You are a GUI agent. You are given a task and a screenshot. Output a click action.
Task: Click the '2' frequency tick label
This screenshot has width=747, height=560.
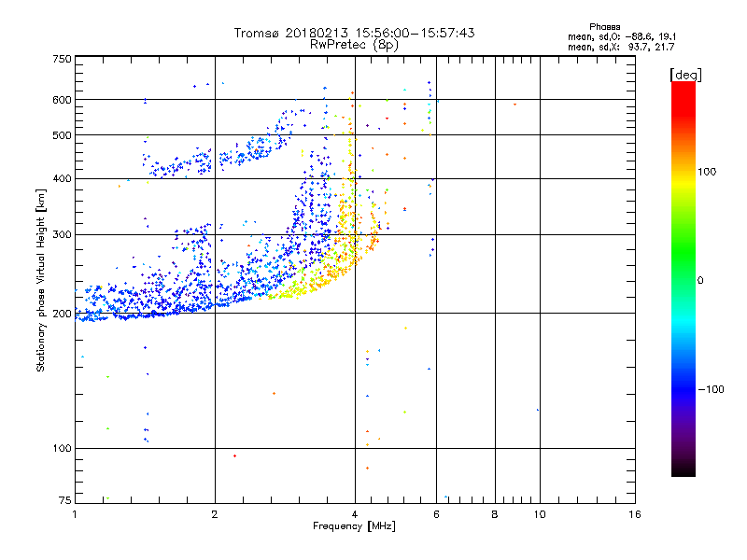[x=215, y=514]
